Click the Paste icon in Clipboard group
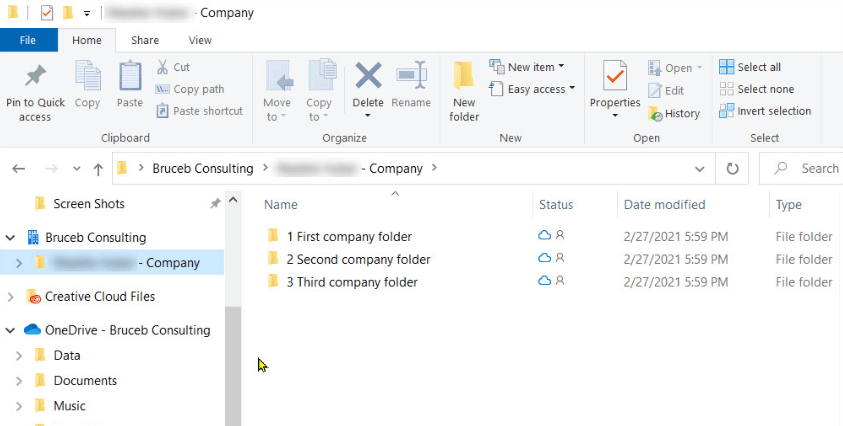Screen dimensions: 843x426 tap(130, 77)
